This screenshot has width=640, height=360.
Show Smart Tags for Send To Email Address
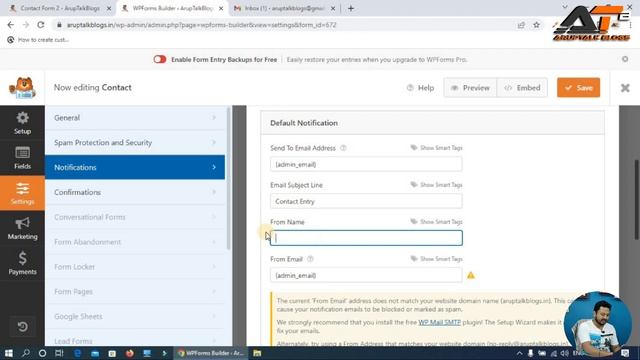point(436,148)
